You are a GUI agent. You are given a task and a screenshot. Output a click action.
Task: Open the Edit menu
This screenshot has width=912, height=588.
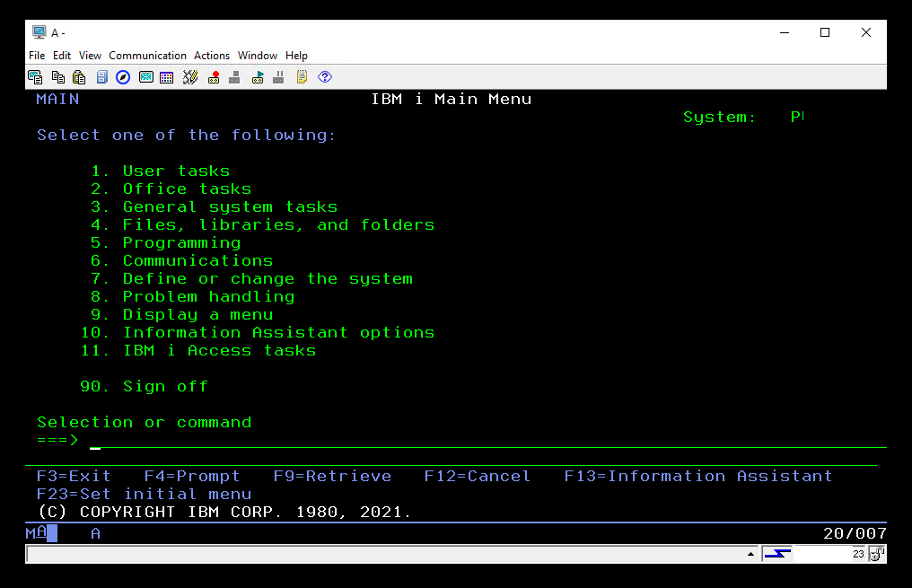[62, 56]
